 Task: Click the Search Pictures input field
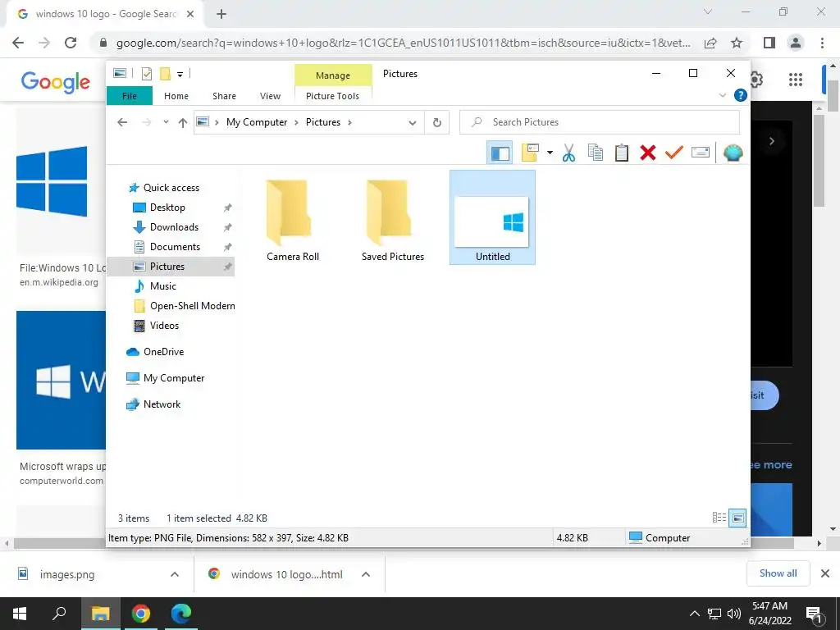(600, 122)
